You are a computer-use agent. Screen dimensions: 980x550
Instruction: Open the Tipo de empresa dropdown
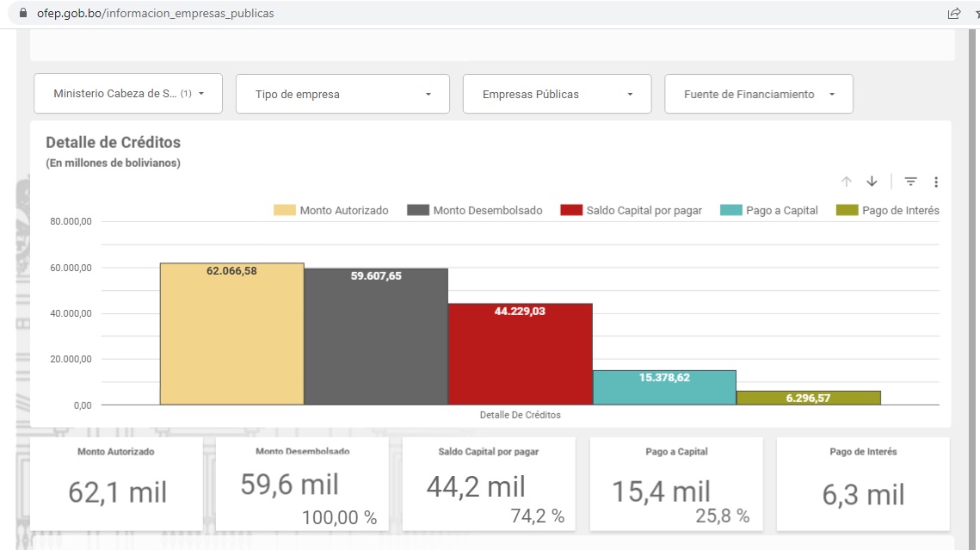pyautogui.click(x=342, y=95)
